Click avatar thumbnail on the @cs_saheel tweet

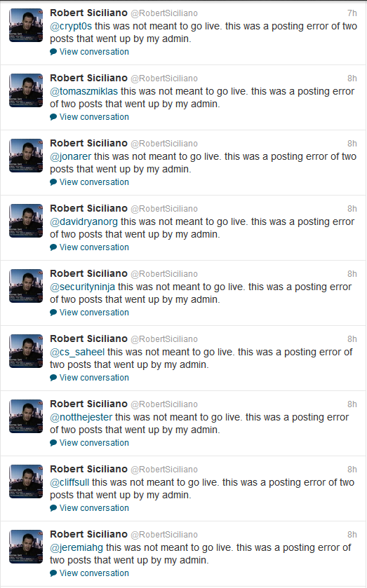(x=26, y=351)
